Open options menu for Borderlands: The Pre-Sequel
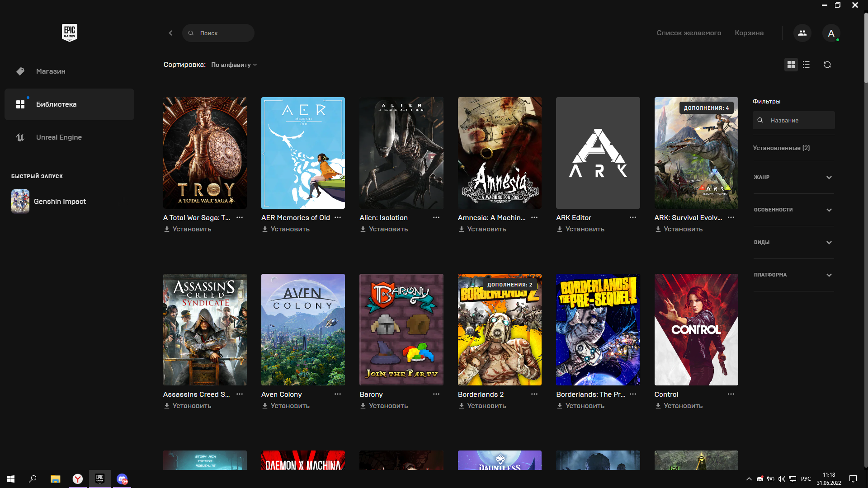This screenshot has height=488, width=868. 633,394
